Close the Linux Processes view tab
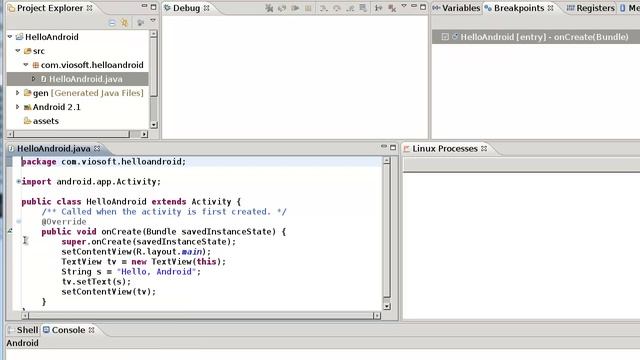This screenshot has width=640, height=360. click(484, 149)
